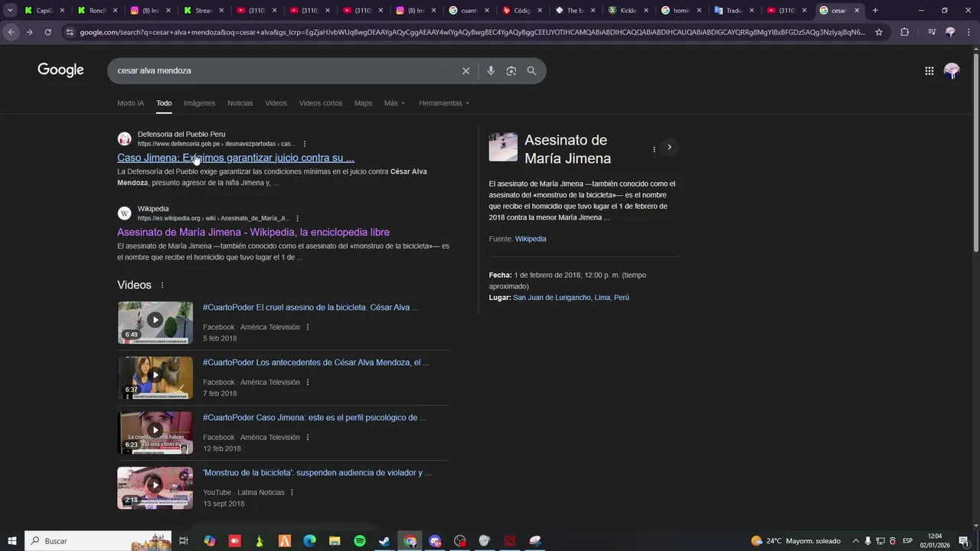Viewport: 980px width, 551px height.
Task: Open options for 7 feb 2018 video
Action: click(x=308, y=382)
